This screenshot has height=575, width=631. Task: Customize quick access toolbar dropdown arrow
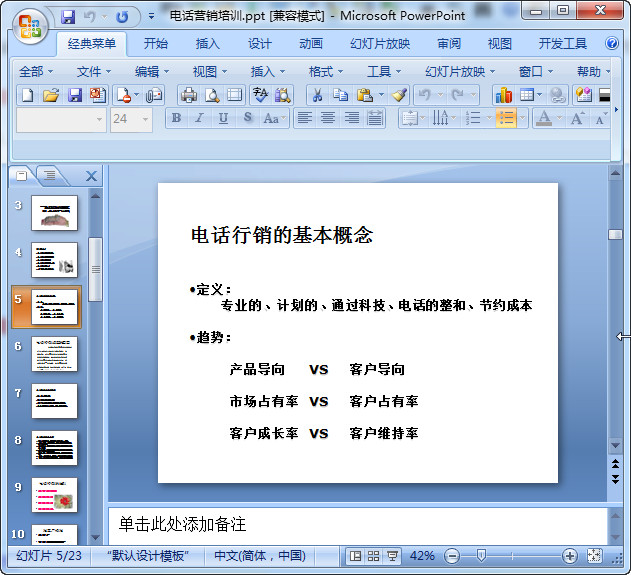pyautogui.click(x=151, y=16)
